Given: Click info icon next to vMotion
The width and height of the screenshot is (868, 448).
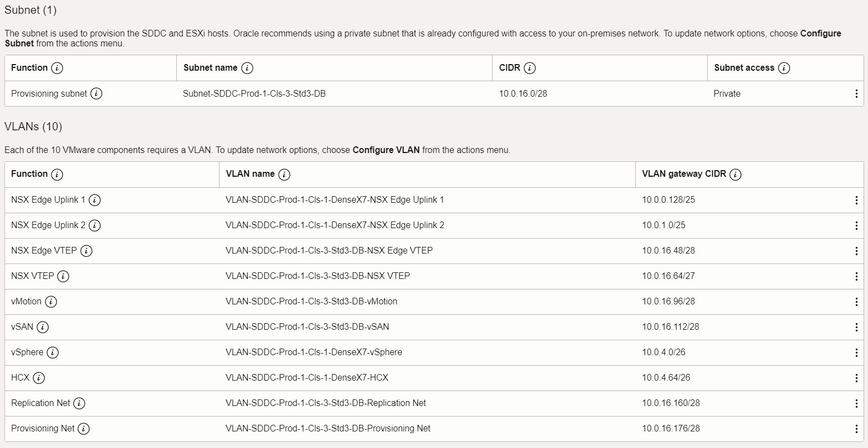Looking at the screenshot, I should click(51, 302).
